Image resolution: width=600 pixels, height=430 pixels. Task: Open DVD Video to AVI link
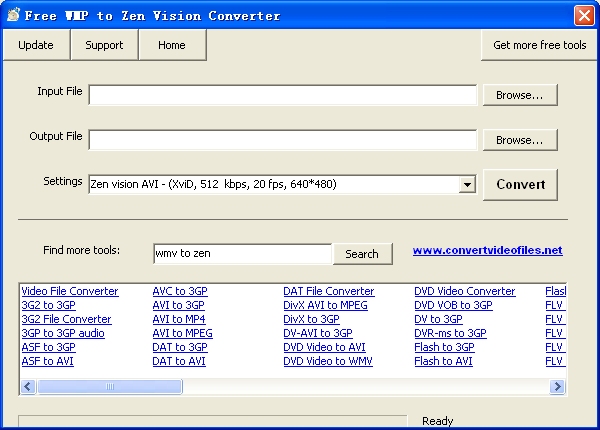tap(324, 347)
